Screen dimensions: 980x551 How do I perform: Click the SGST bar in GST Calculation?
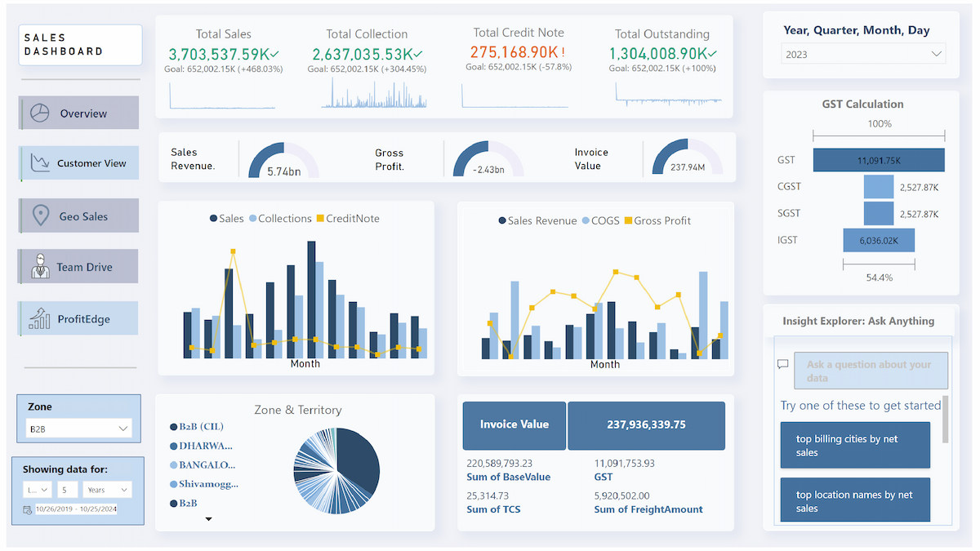point(879,213)
